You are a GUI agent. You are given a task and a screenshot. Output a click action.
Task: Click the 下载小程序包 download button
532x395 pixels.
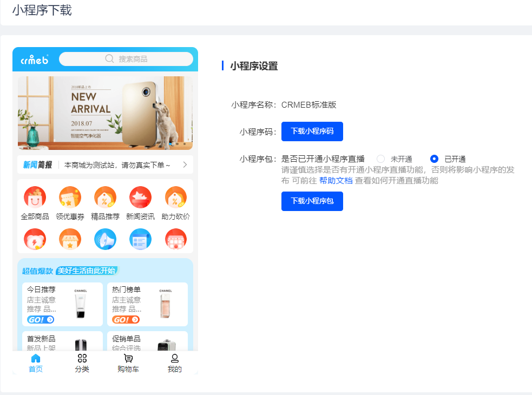pos(312,201)
